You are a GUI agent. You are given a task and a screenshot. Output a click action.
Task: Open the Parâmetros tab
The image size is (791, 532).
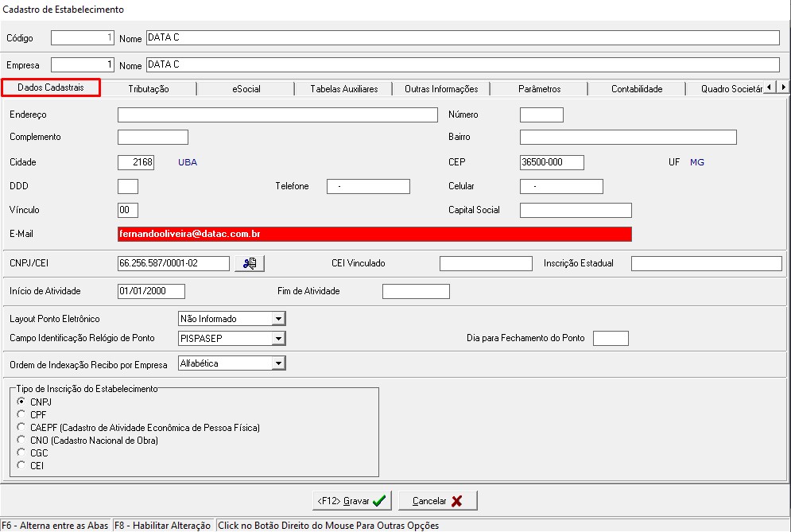[x=539, y=89]
